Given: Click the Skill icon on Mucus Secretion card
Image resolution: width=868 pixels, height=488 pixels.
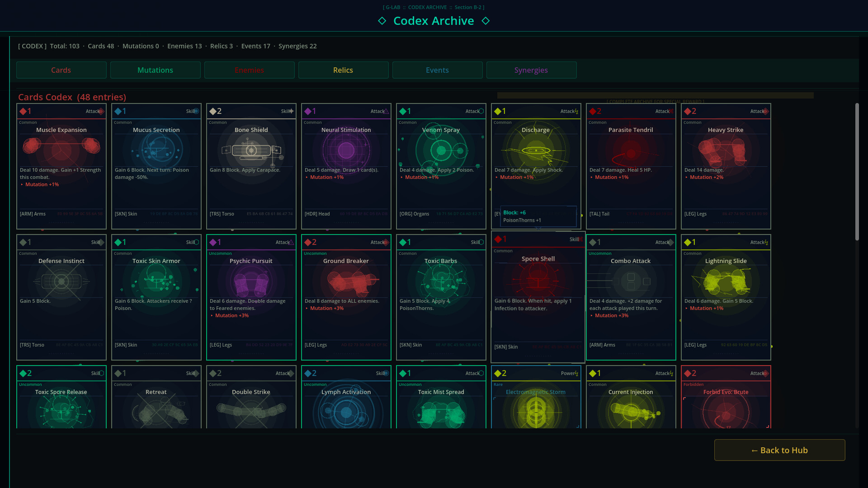Looking at the screenshot, I should [x=197, y=111].
